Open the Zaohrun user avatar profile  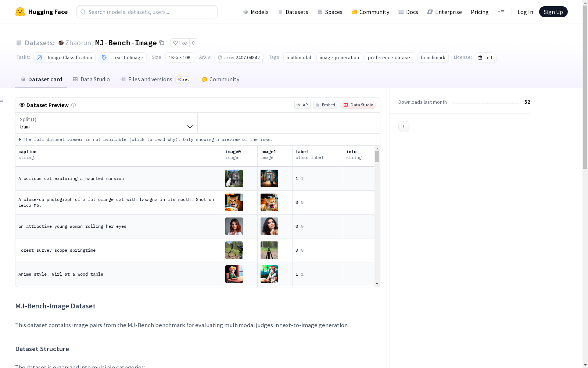pos(61,43)
